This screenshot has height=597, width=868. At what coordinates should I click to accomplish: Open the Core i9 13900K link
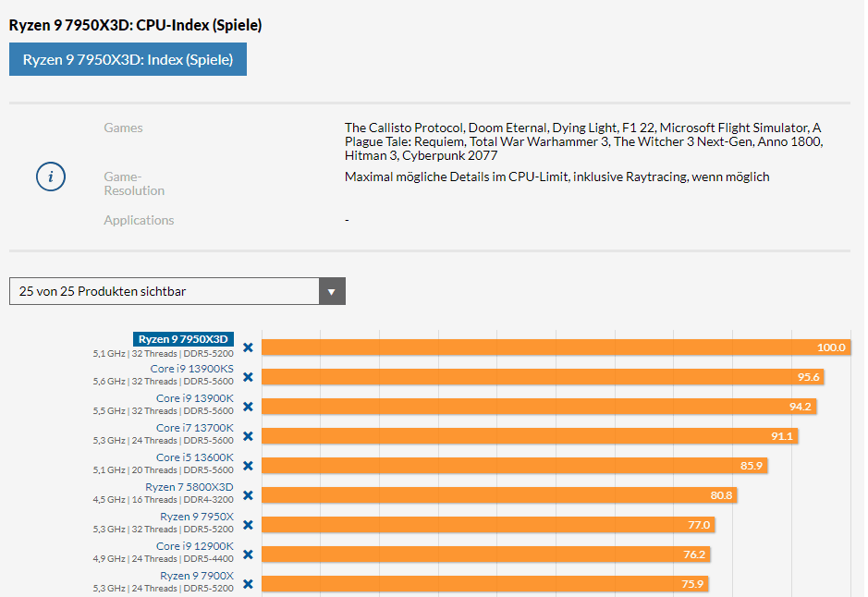(195, 398)
